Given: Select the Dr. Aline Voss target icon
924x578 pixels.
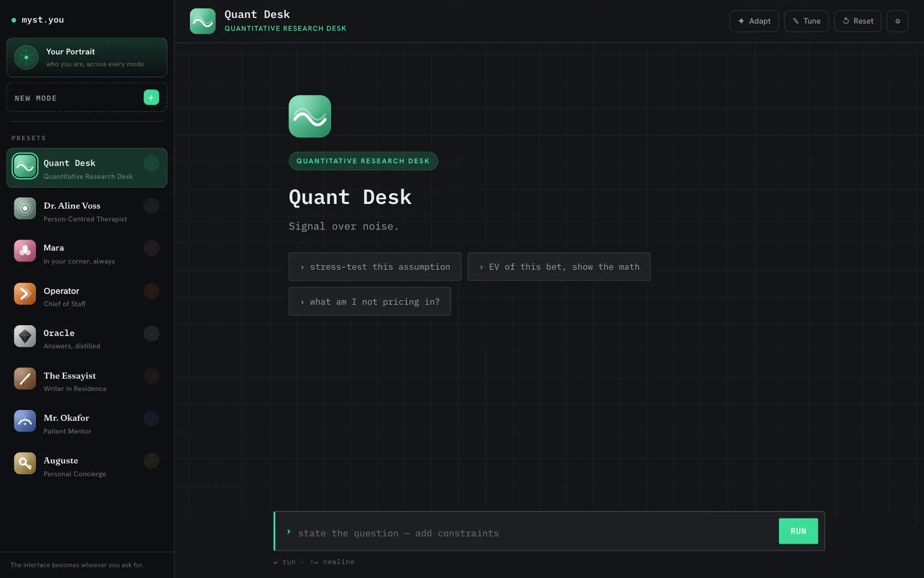Looking at the screenshot, I should pyautogui.click(x=25, y=209).
